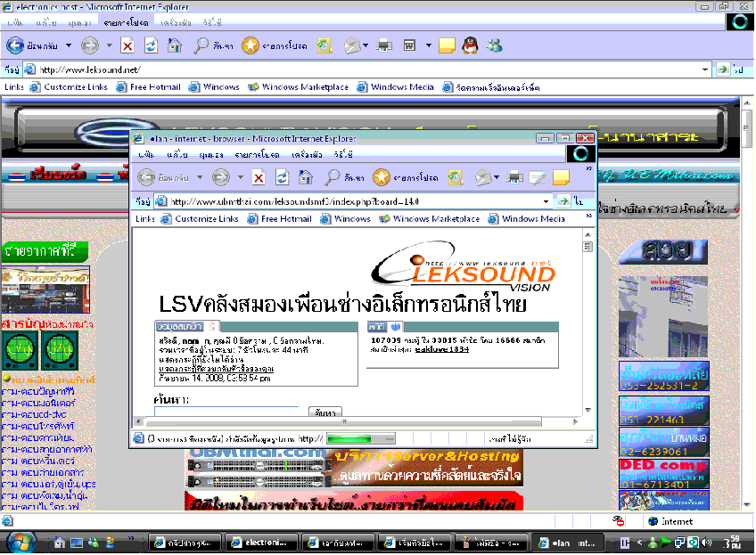This screenshot has height=555, width=756.
Task: Open Search magnifier in the elan browser toolbar
Action: [x=332, y=178]
